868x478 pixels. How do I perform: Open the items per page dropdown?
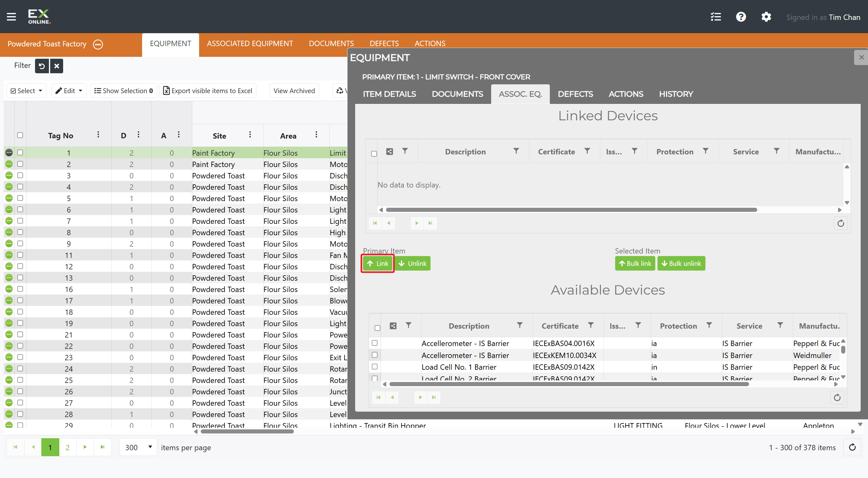point(138,447)
